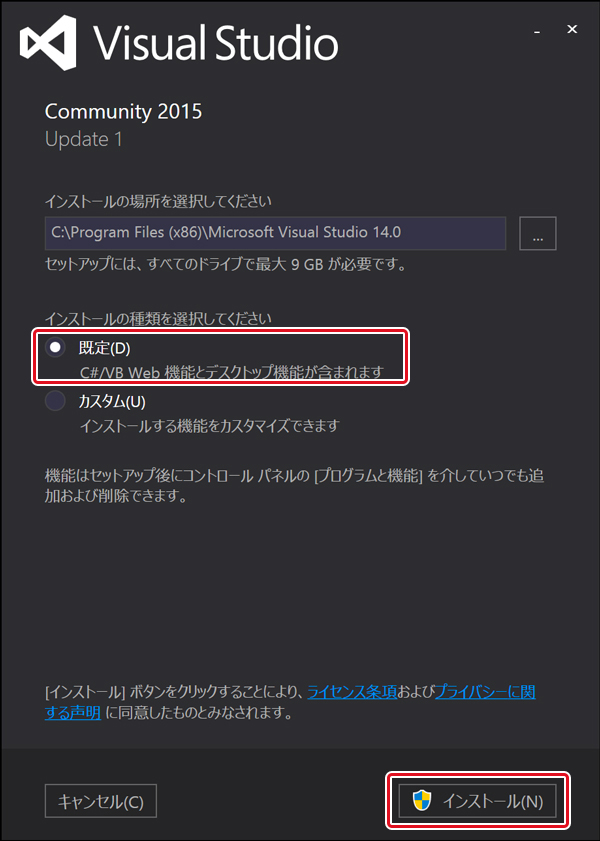
Task: Click the Visual Studio logo icon
Action: click(48, 43)
